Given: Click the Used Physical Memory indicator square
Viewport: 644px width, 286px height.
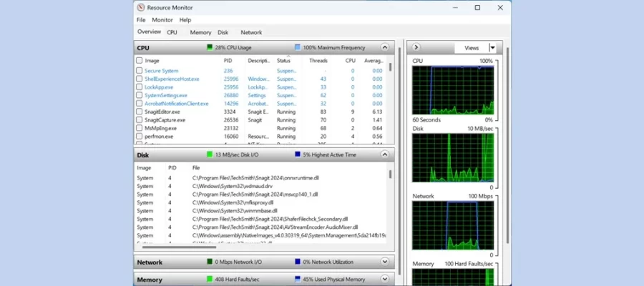Looking at the screenshot, I should click(x=298, y=279).
